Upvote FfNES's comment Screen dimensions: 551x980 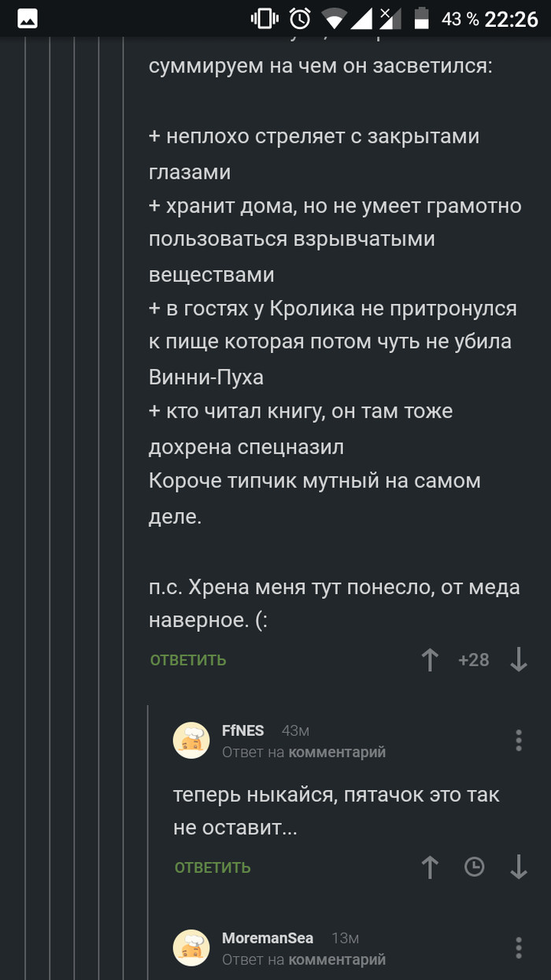pos(430,867)
